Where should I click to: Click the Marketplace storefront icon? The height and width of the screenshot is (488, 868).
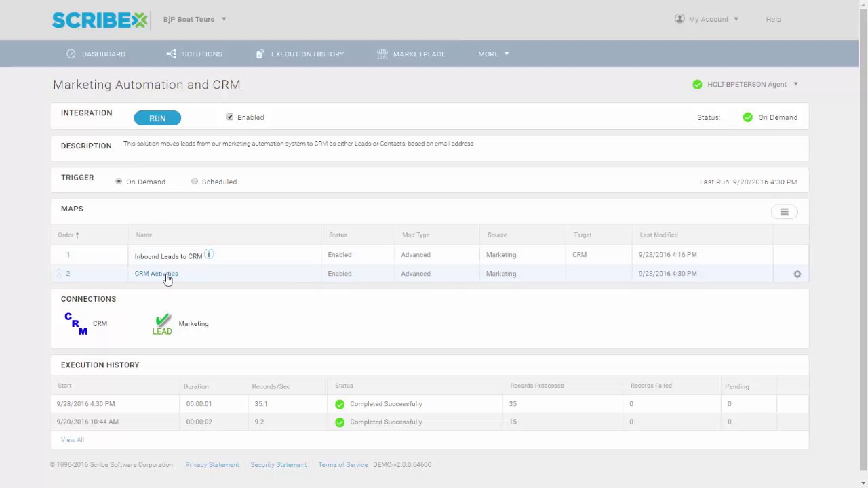382,54
